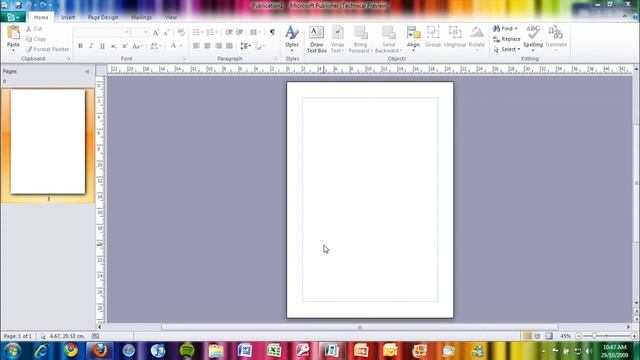
Task: Click the Wrap Text button
Action: pos(338,40)
